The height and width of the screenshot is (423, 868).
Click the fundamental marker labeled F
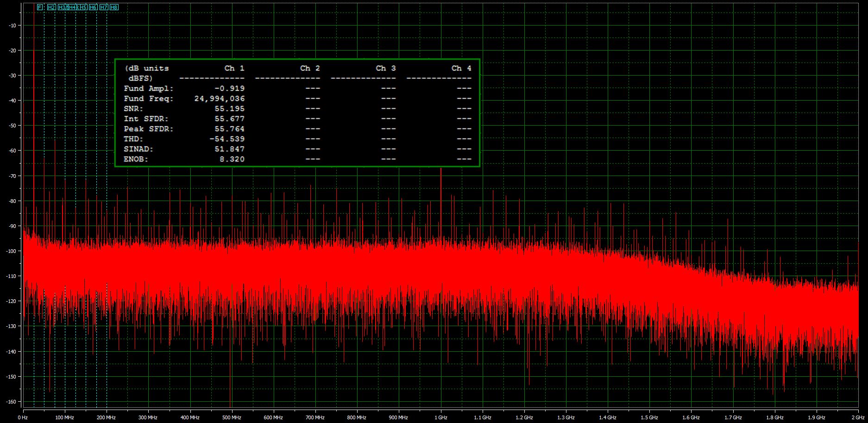click(x=40, y=7)
